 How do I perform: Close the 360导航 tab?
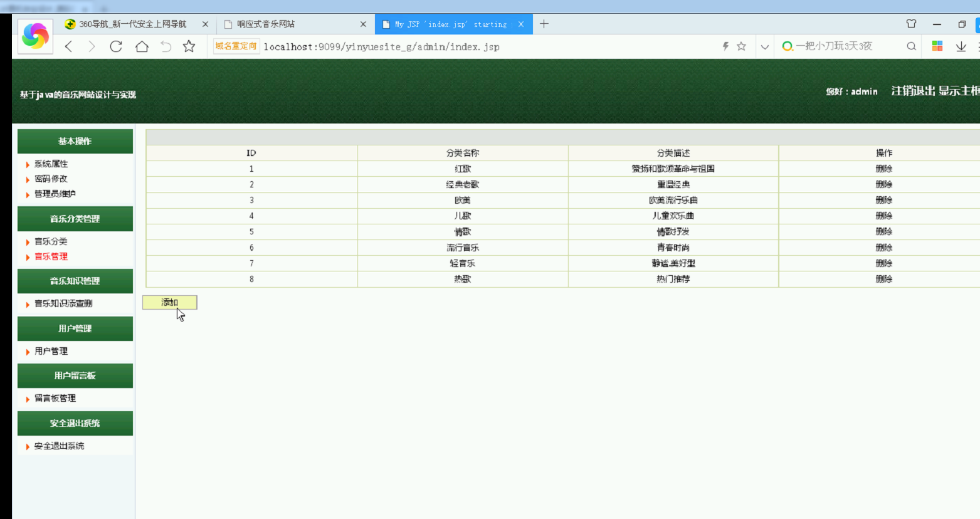click(x=205, y=24)
